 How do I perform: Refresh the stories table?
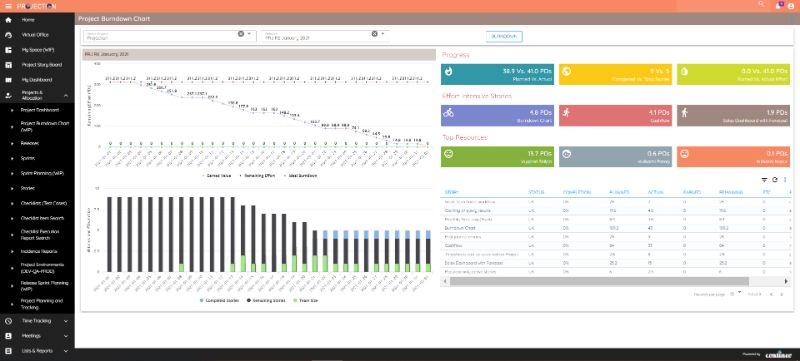[774, 179]
